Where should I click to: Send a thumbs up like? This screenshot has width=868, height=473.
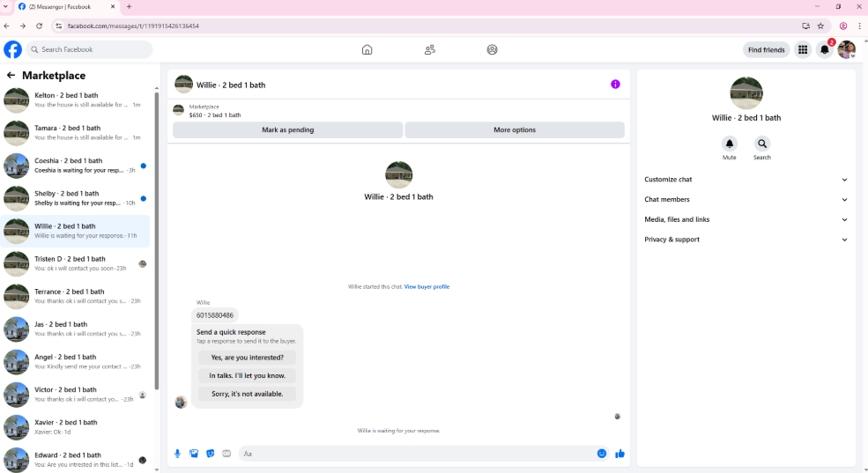620,454
